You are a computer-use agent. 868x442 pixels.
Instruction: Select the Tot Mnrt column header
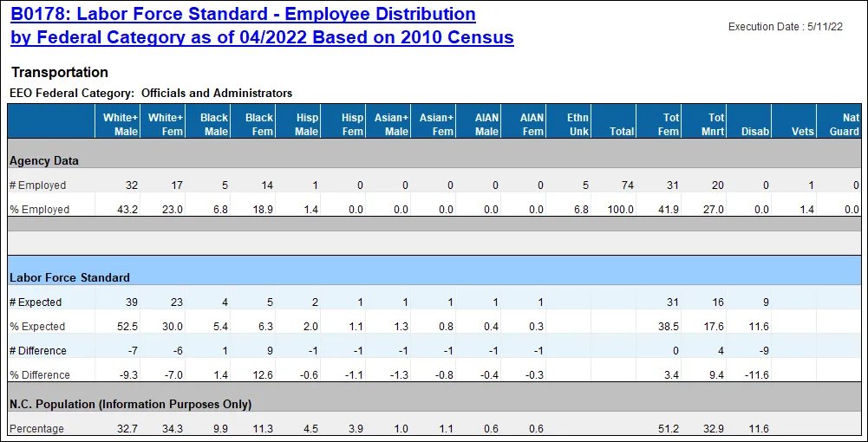(x=715, y=124)
